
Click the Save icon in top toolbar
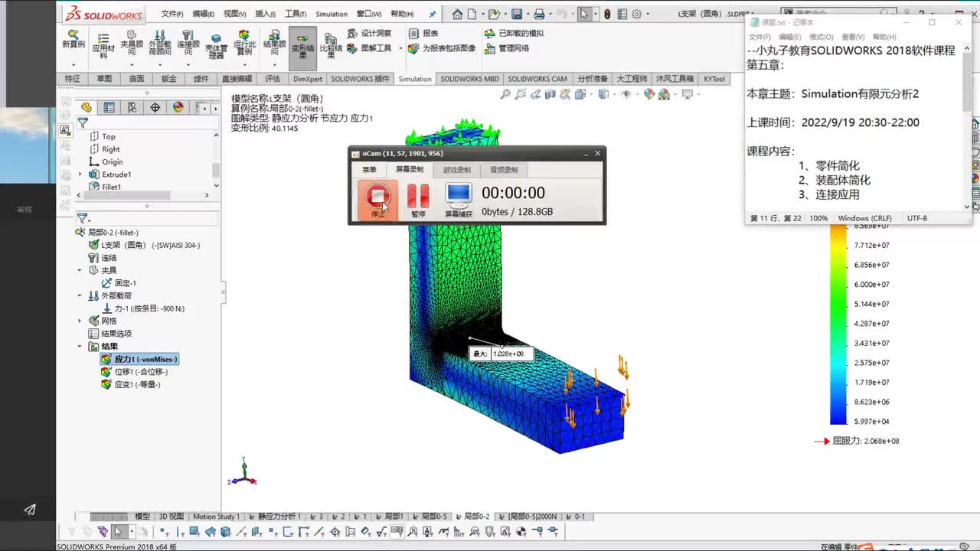517,14
